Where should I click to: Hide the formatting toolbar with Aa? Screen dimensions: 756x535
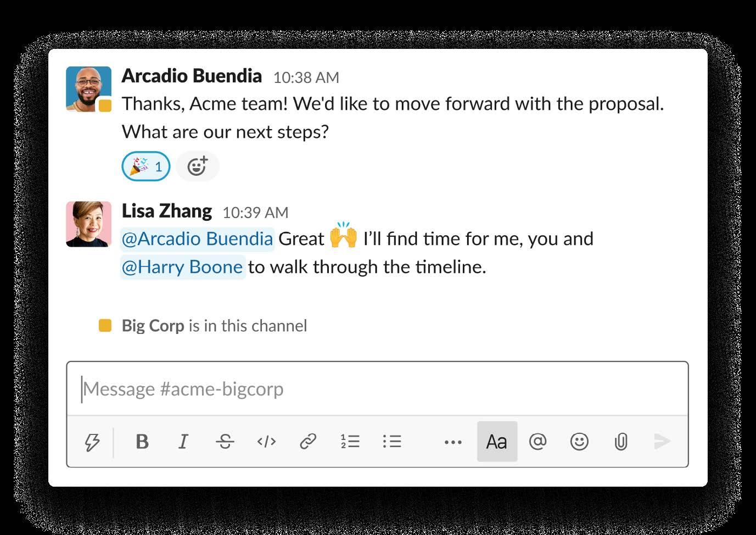(497, 442)
